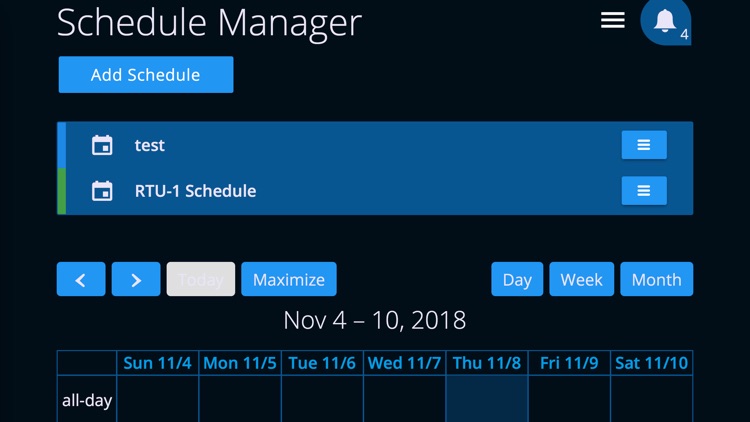Select the RTU-1 Schedule row
This screenshot has width=750, height=422.
(x=350, y=191)
